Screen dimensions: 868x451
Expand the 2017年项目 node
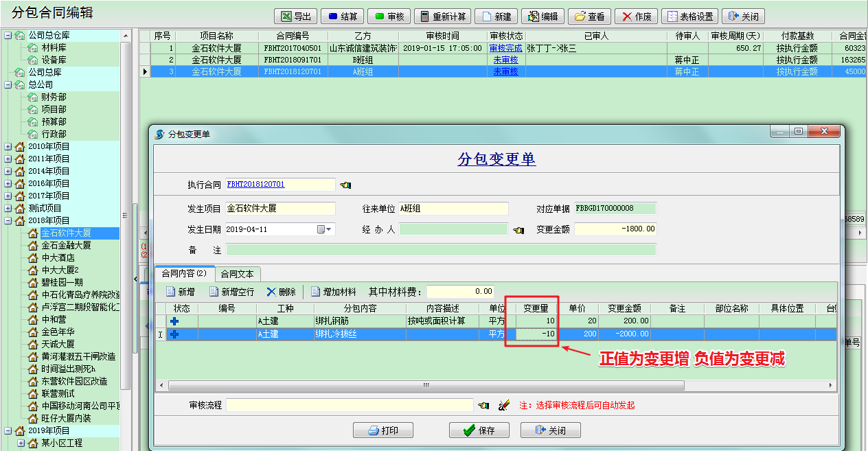point(8,196)
